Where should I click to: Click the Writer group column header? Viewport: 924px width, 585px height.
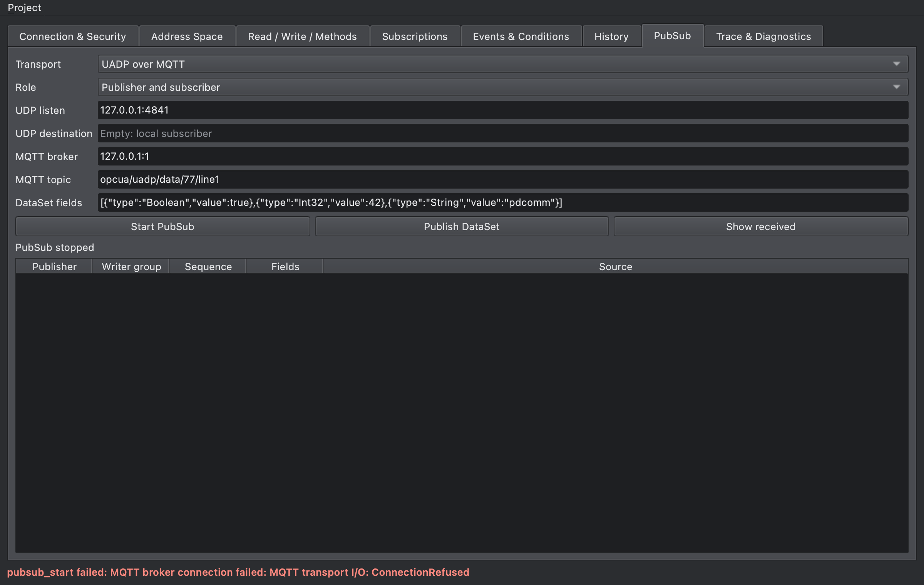tap(131, 267)
